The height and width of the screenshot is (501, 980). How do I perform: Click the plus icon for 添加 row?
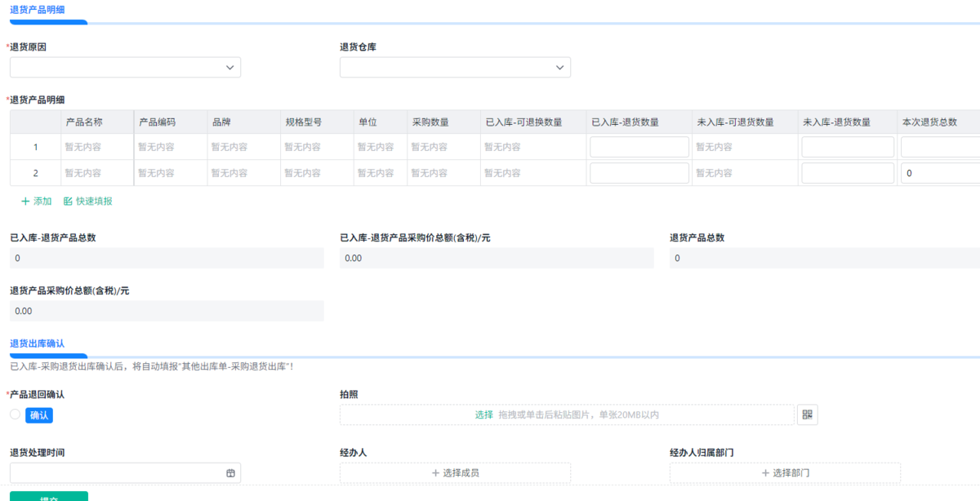[x=25, y=202]
